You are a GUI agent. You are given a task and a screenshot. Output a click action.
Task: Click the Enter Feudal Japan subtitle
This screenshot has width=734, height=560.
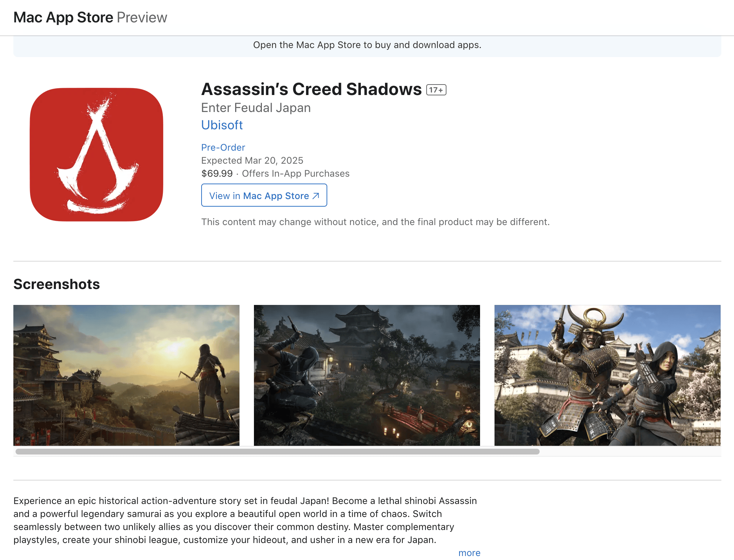click(x=256, y=108)
